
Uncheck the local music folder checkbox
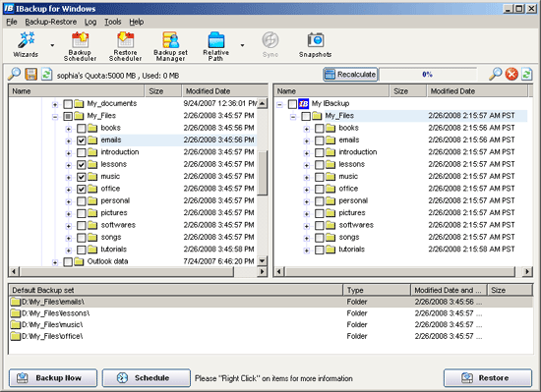click(81, 177)
